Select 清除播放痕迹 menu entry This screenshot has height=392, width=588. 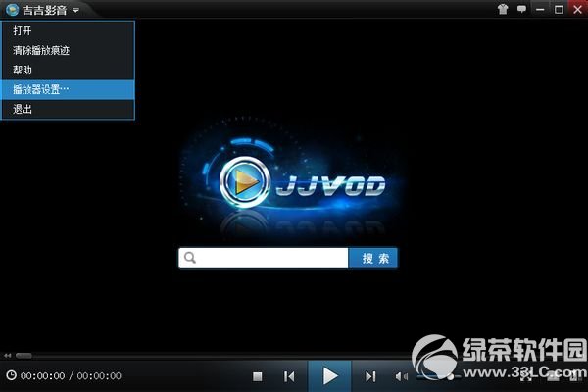pos(68,50)
